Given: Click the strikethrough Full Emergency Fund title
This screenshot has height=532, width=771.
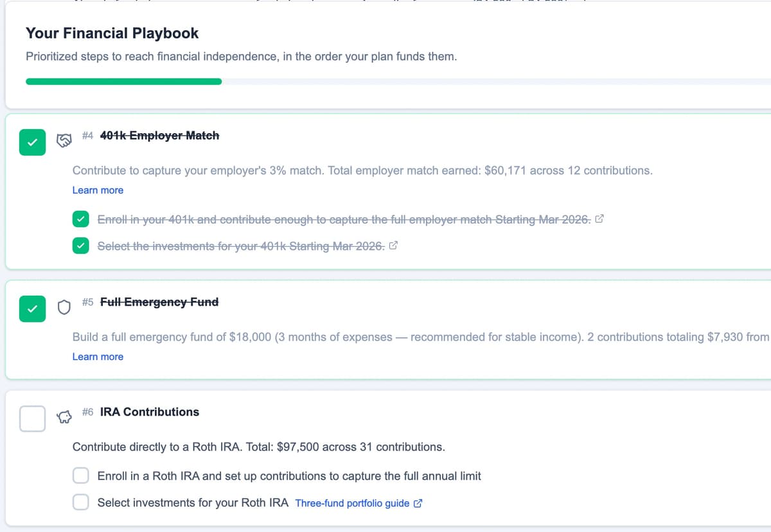Looking at the screenshot, I should 159,302.
